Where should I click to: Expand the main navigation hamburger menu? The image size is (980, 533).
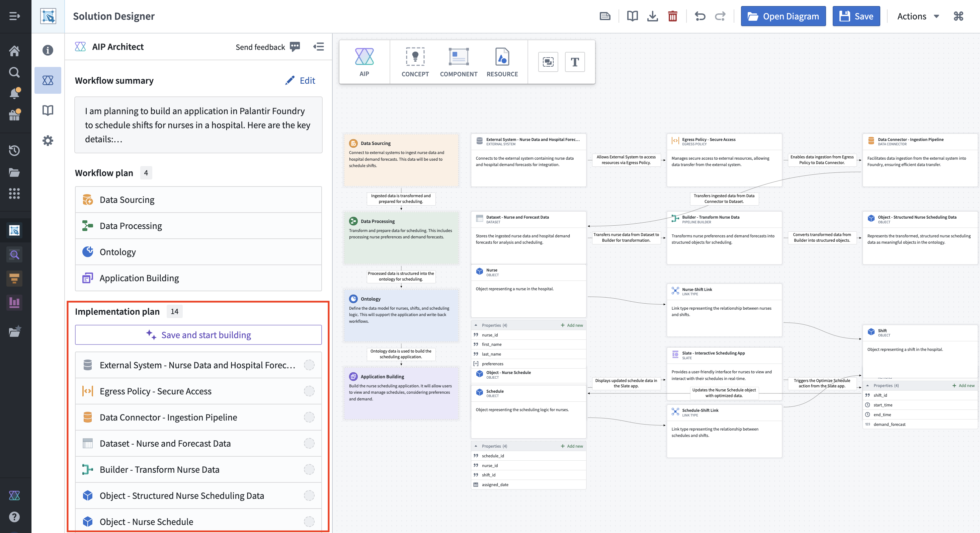pyautogui.click(x=14, y=16)
